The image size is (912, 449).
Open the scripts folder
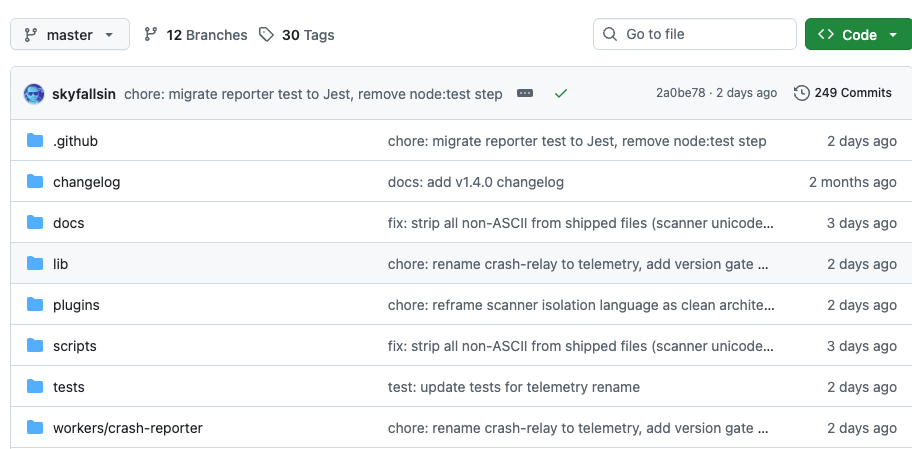click(75, 346)
